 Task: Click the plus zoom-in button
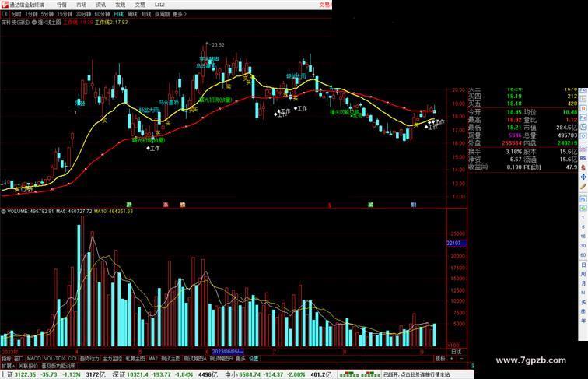click(x=451, y=359)
